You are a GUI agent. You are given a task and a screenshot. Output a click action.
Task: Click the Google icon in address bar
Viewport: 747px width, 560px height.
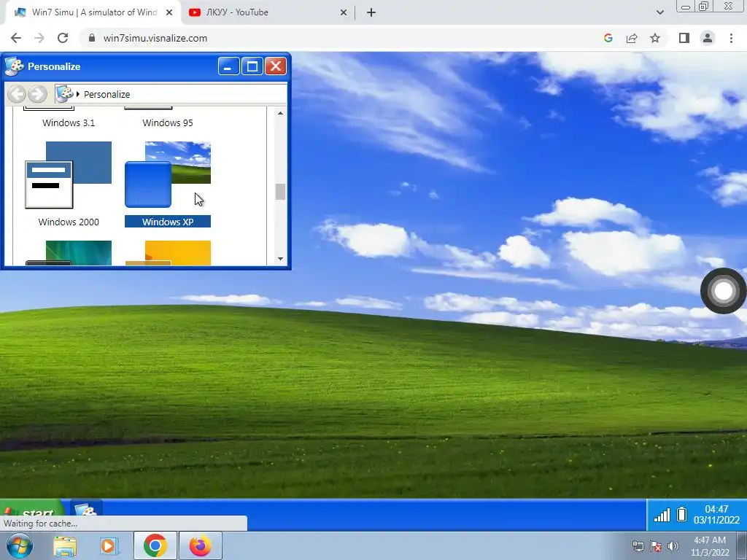[x=608, y=38]
